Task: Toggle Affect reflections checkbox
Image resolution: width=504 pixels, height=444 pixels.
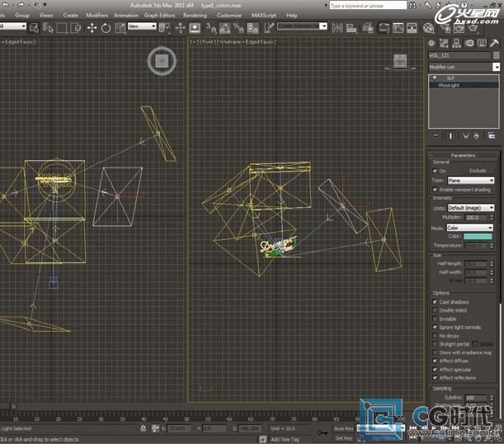Action: (435, 378)
